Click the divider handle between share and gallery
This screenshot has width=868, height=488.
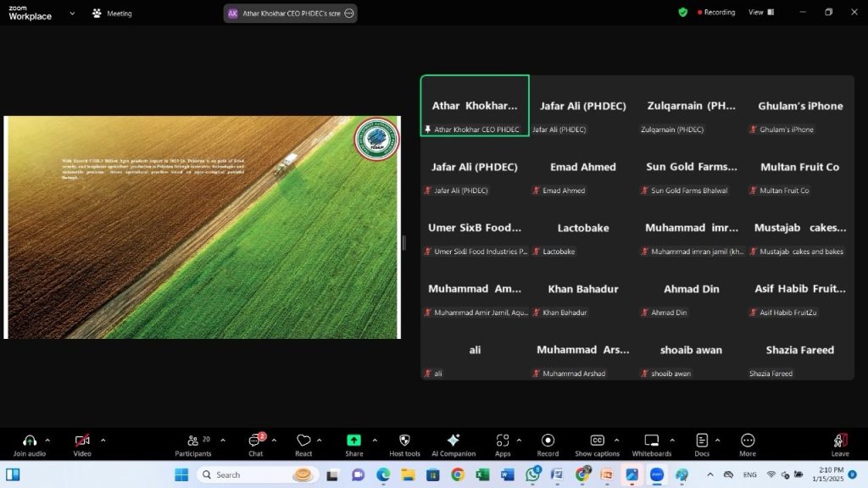click(403, 243)
